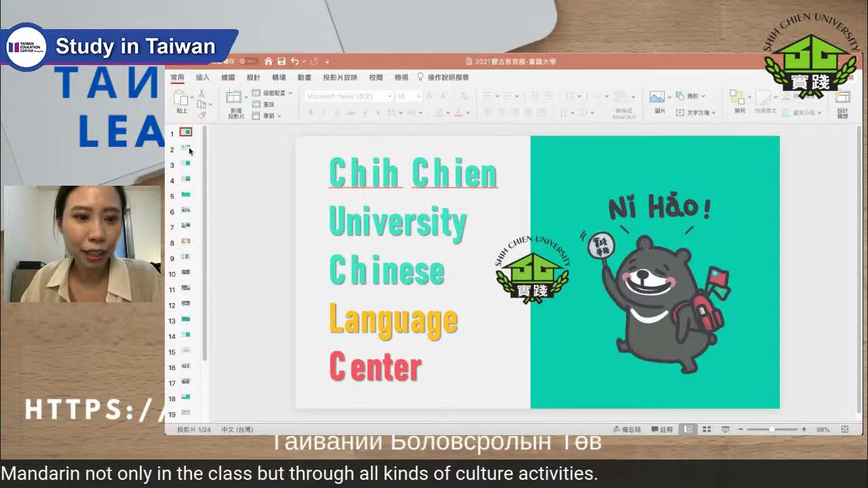Open the 檢視 (View) ribbon tab
This screenshot has width=868, height=488.
point(401,77)
